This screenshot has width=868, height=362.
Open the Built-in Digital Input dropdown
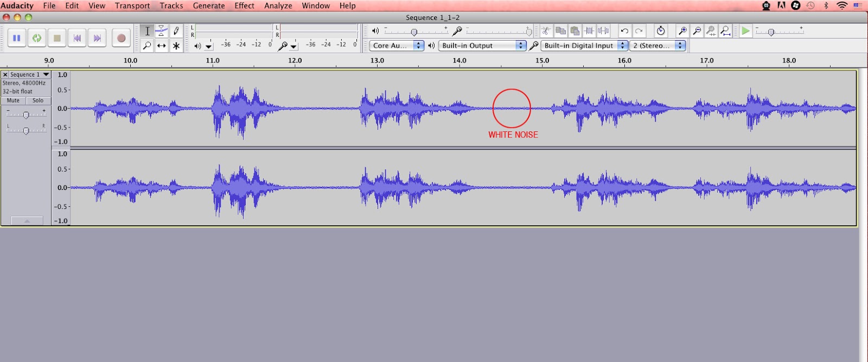click(x=585, y=46)
